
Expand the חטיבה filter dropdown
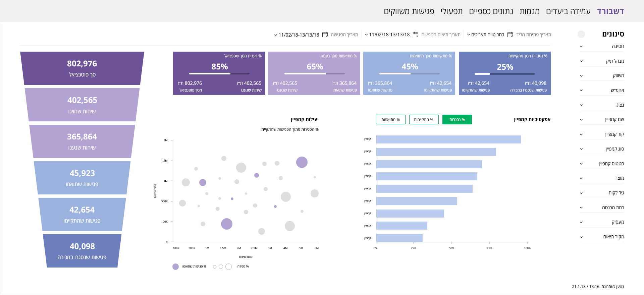point(581,47)
